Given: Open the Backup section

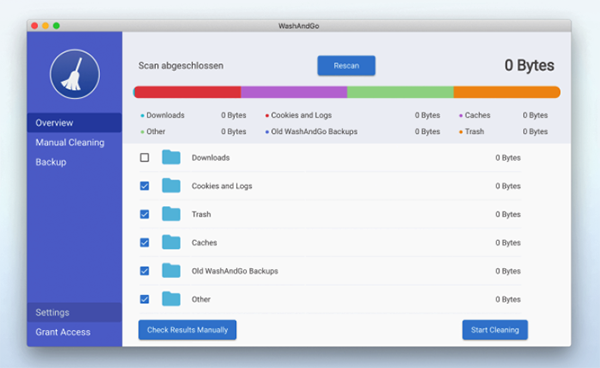Looking at the screenshot, I should tap(75, 162).
